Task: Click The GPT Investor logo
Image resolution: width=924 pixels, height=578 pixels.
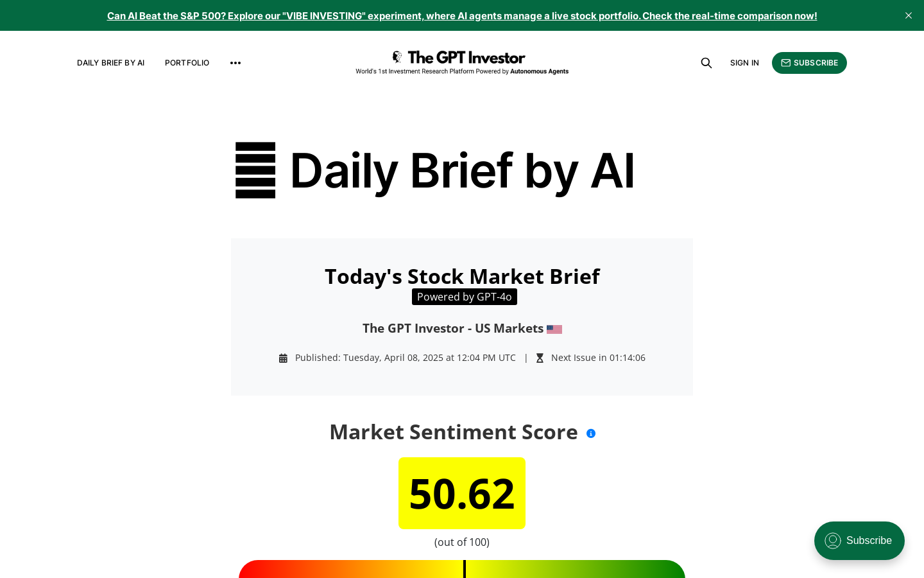Action: point(462,62)
